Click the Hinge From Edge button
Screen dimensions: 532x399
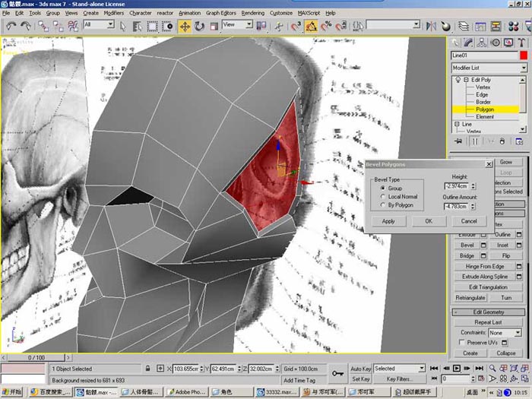coord(484,267)
